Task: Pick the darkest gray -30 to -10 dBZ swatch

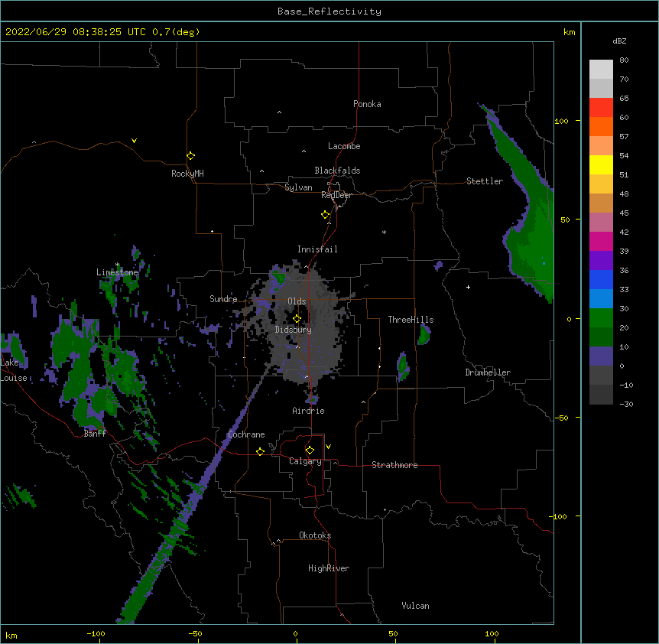Action: (x=601, y=395)
